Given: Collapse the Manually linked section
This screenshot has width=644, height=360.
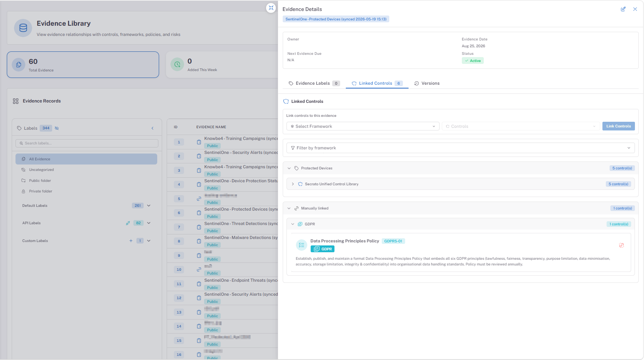Looking at the screenshot, I should point(289,208).
